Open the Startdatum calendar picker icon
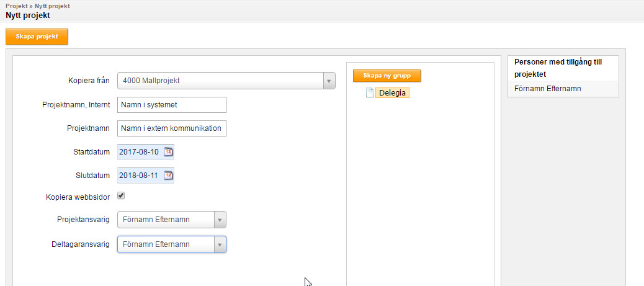The width and height of the screenshot is (644, 286). (168, 151)
